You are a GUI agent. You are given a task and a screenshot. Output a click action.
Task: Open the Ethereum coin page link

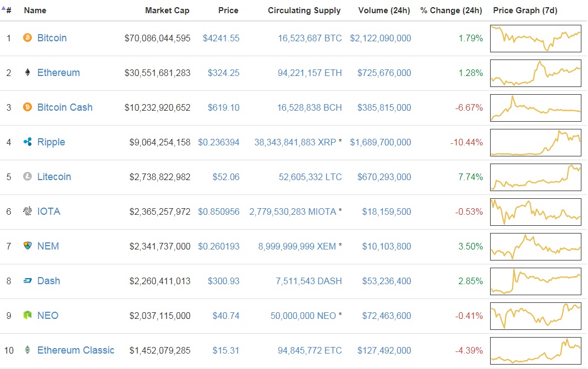58,73
